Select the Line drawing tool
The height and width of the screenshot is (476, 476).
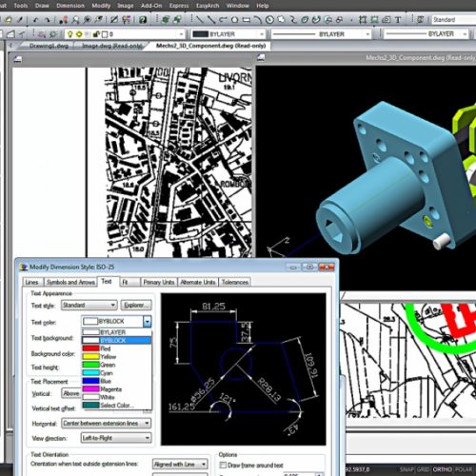point(200,20)
